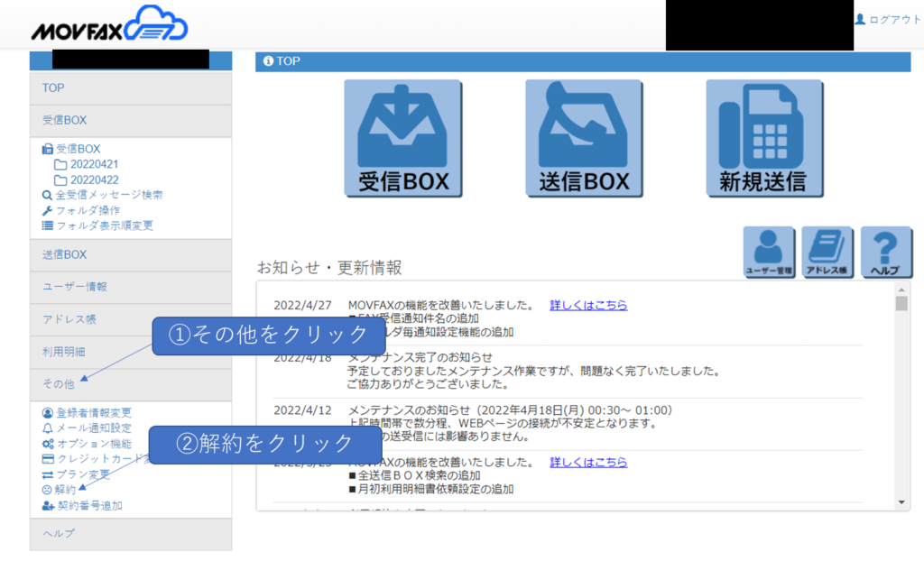The width and height of the screenshot is (924, 561).
Task: Open ユーザー情報 in the sidebar
Action: click(131, 288)
